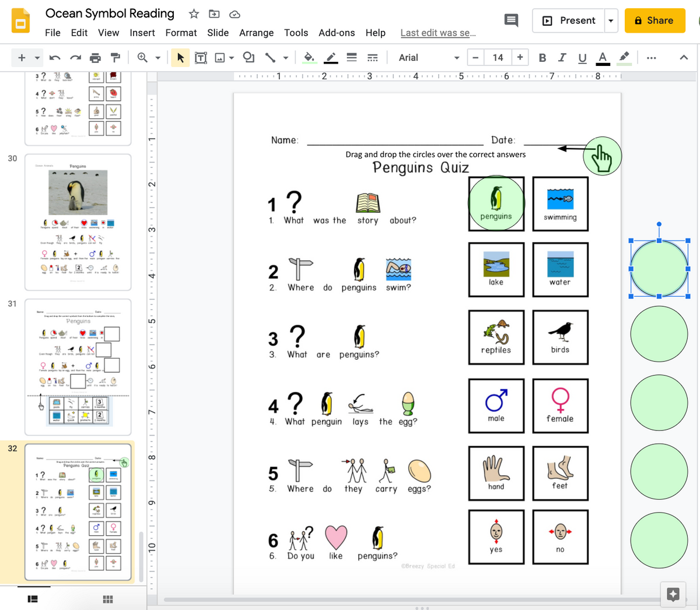The image size is (700, 610).
Task: Open the shape fill color picker
Action: coord(309,57)
